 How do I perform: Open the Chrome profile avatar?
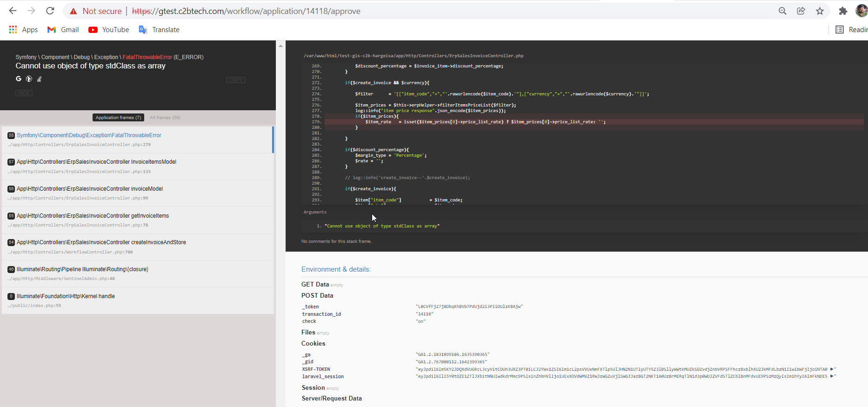[861, 11]
